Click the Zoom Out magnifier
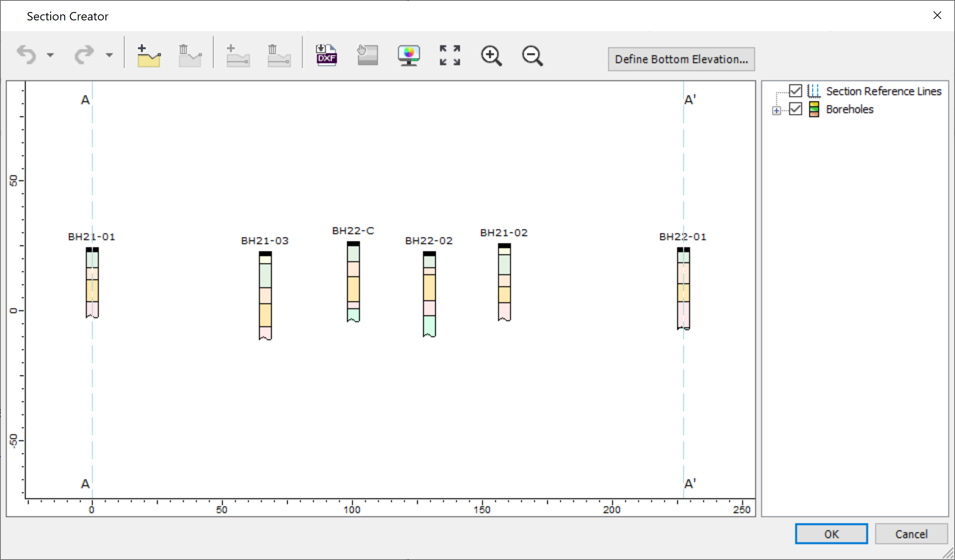This screenshot has width=955, height=560. pos(533,56)
